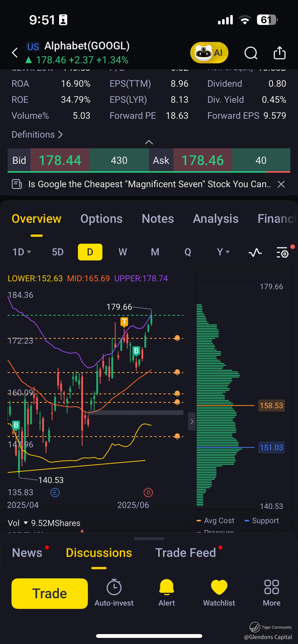Tap the UPPER:178.74 Bollinger label
Viewport: 298px width, 644px height.
point(141,278)
